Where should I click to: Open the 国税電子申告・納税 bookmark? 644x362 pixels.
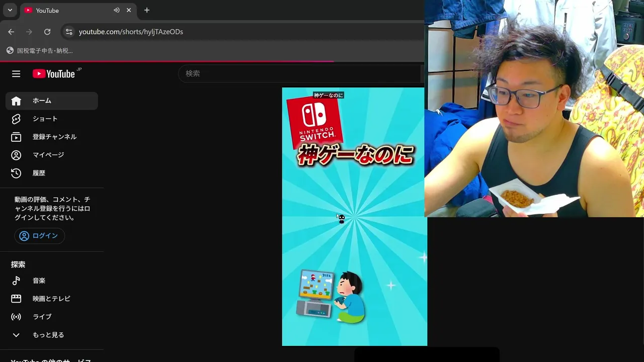pos(40,51)
